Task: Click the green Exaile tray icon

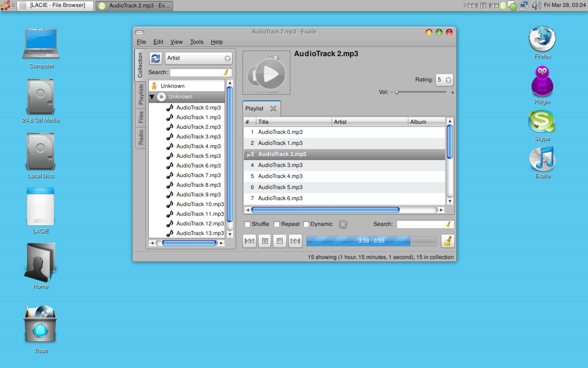Action: [x=503, y=6]
